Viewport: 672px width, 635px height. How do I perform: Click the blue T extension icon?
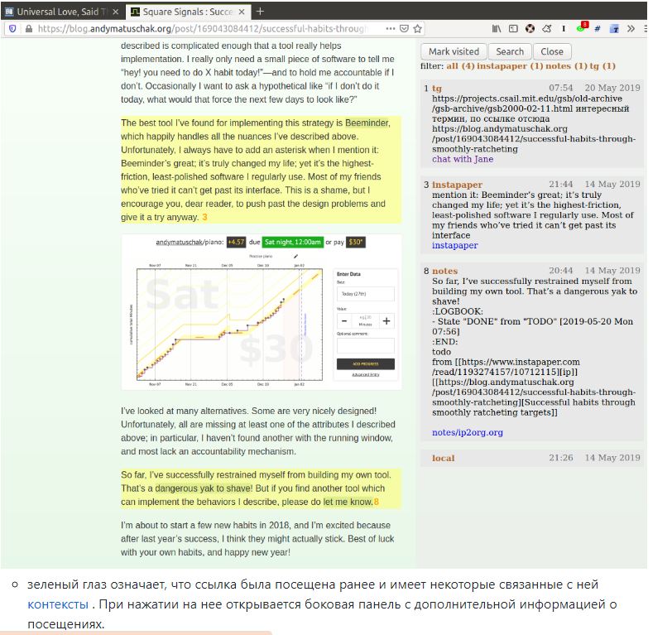(614, 29)
